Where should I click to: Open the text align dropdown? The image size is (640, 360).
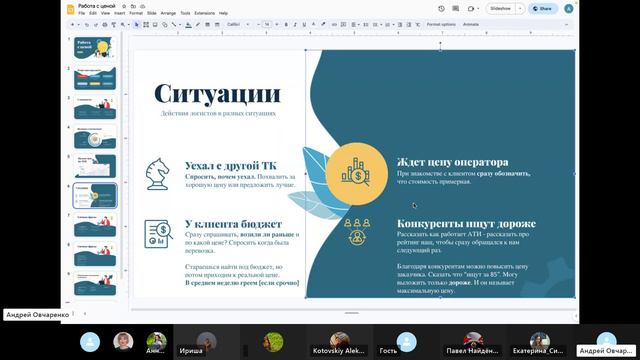click(x=356, y=24)
